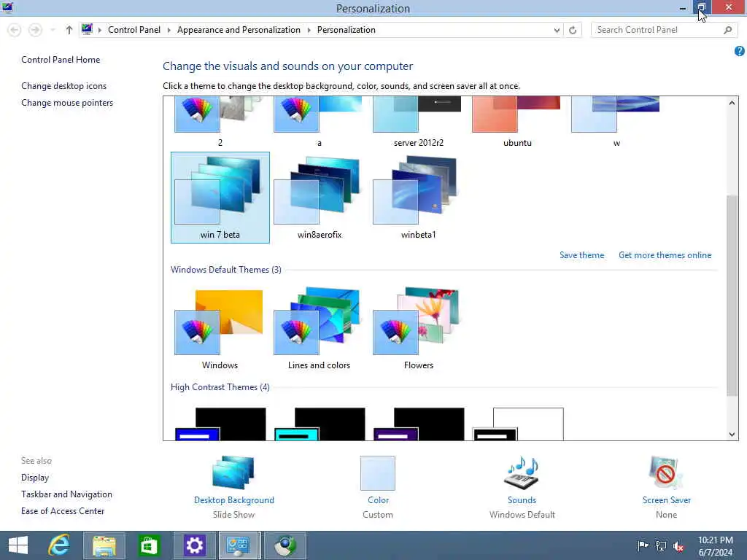Viewport: 747px width, 560px height.
Task: Open Windows Store from taskbar
Action: point(149,545)
